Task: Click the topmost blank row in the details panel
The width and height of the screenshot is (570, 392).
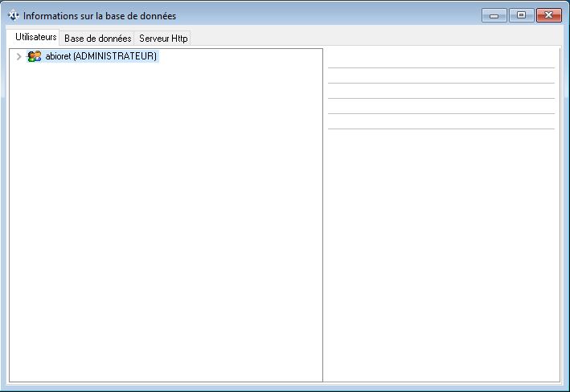Action: 441,60
